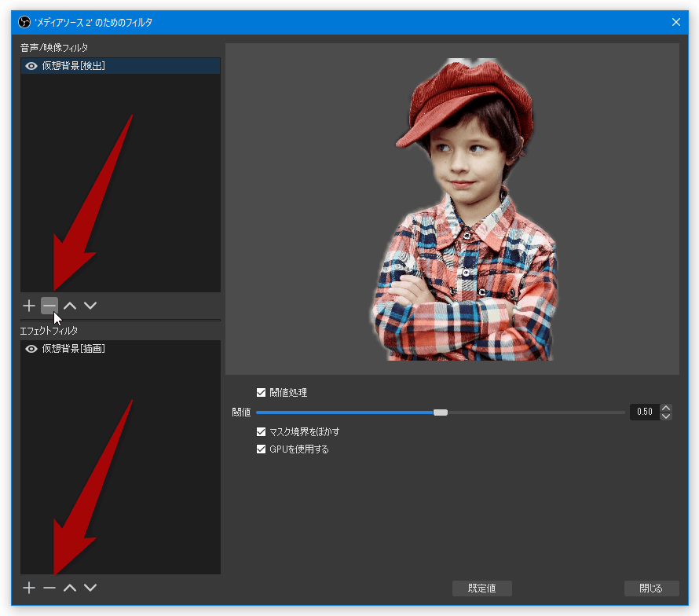This screenshot has width=699, height=616.
Task: Move effect filter down with chevron
Action: point(90,588)
